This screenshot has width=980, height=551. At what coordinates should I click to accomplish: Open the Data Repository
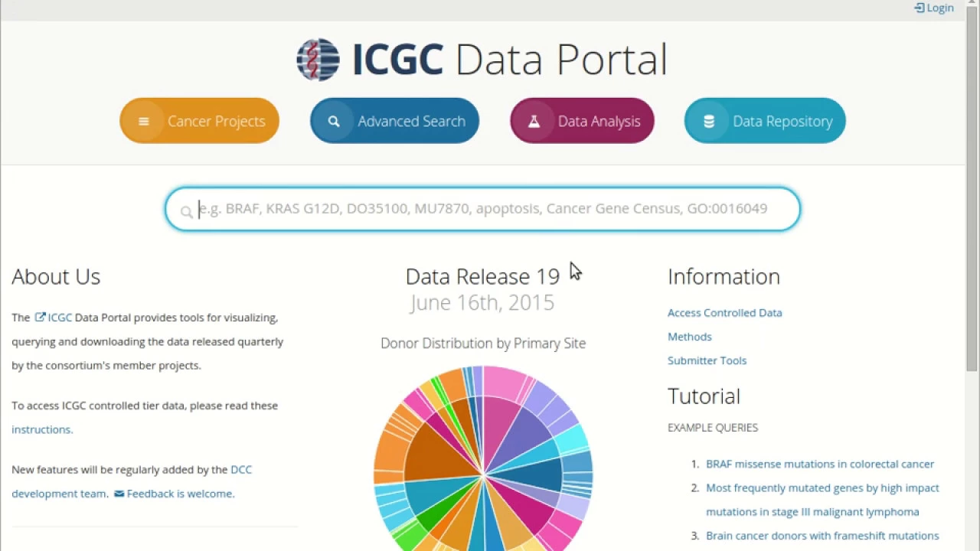tap(765, 121)
